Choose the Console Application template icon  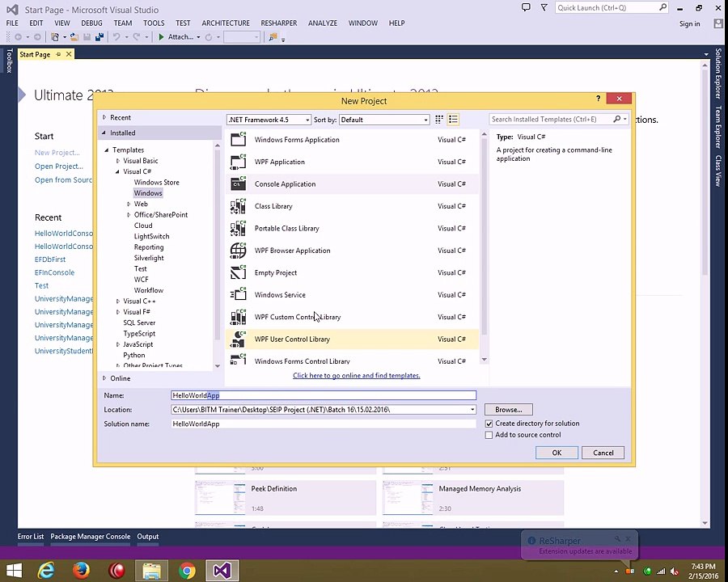[x=238, y=183]
